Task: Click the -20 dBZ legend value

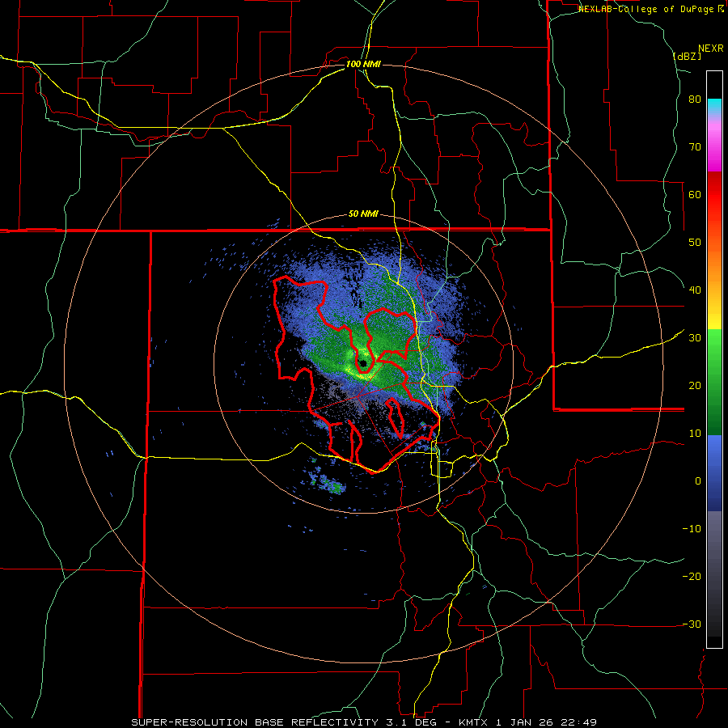Action: click(x=692, y=577)
